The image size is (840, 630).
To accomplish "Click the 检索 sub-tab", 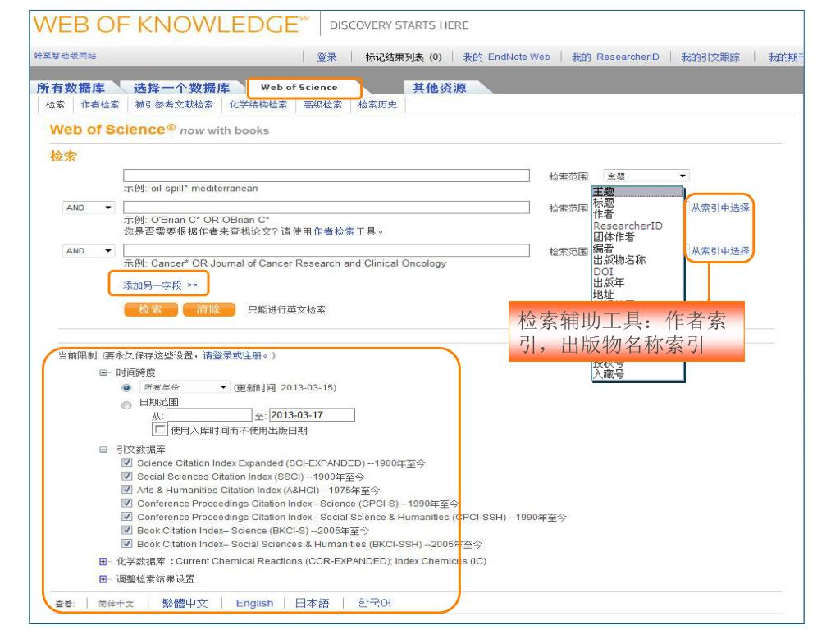I will click(55, 104).
